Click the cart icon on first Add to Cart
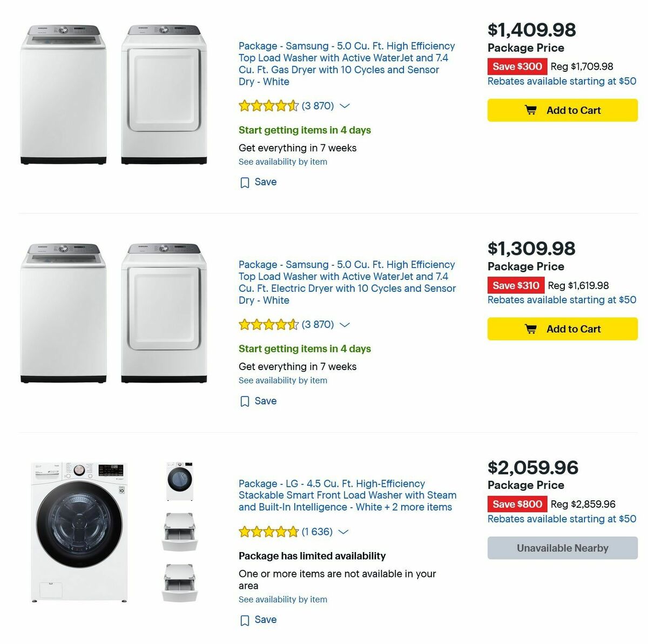This screenshot has width=648, height=644. [x=531, y=110]
